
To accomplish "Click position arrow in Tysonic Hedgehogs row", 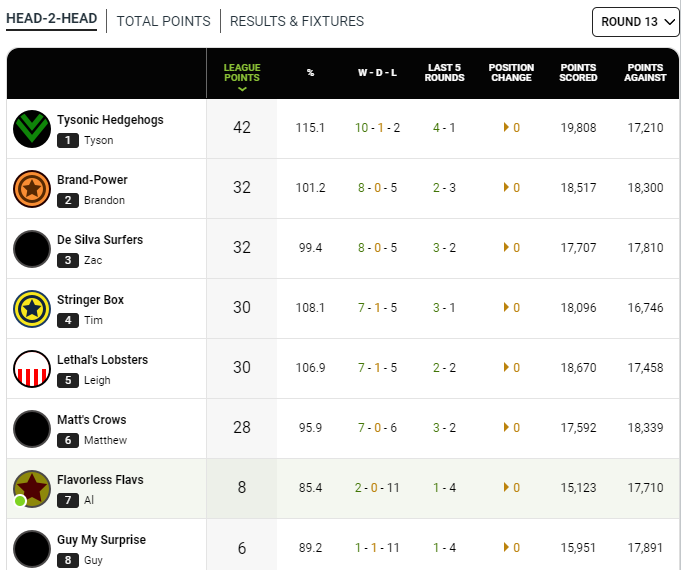I will [506, 127].
